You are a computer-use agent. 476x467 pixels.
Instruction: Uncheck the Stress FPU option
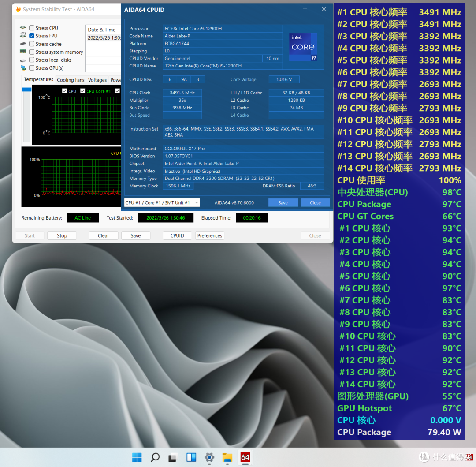click(x=32, y=36)
